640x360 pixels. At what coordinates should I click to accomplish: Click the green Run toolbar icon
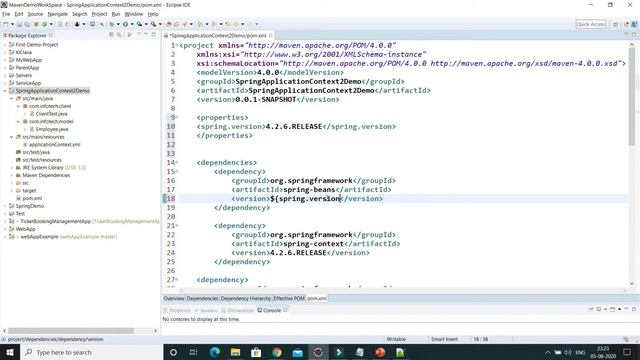pyautogui.click(x=125, y=24)
